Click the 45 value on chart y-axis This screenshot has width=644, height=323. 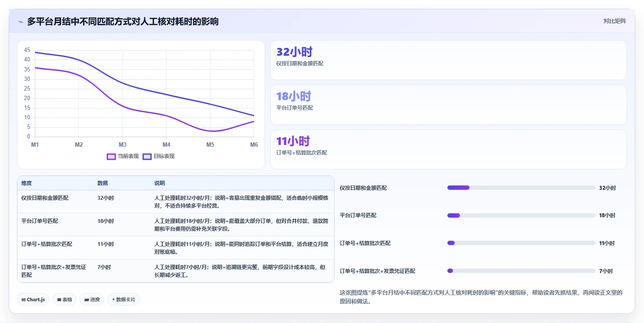[27, 50]
